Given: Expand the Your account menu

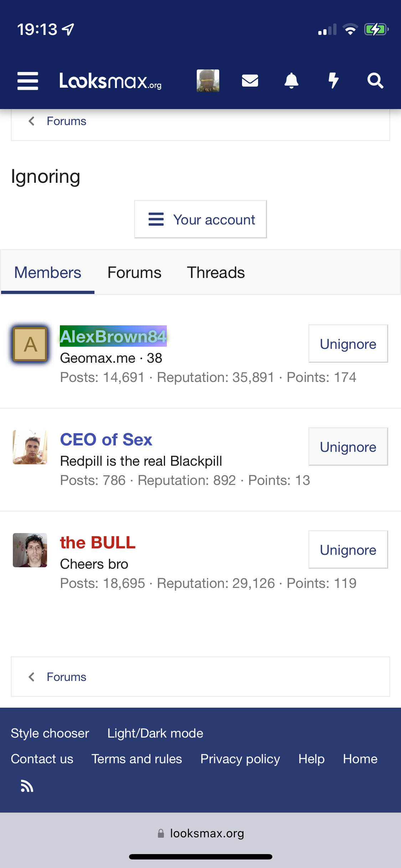Looking at the screenshot, I should 200,219.
